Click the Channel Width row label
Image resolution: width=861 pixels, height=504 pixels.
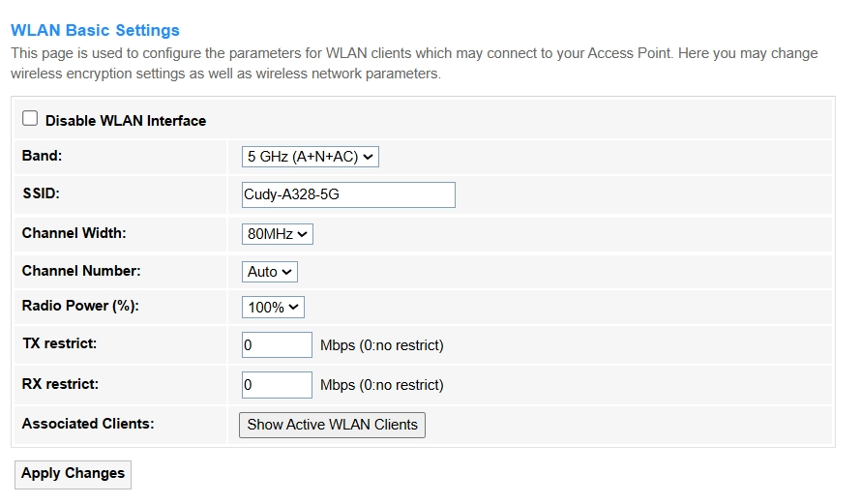(x=74, y=233)
